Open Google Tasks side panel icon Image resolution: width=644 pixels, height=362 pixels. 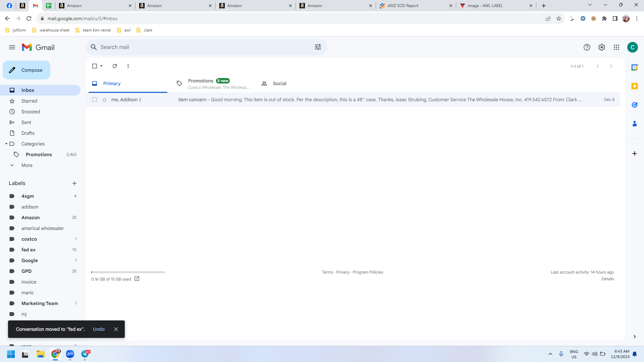635,105
